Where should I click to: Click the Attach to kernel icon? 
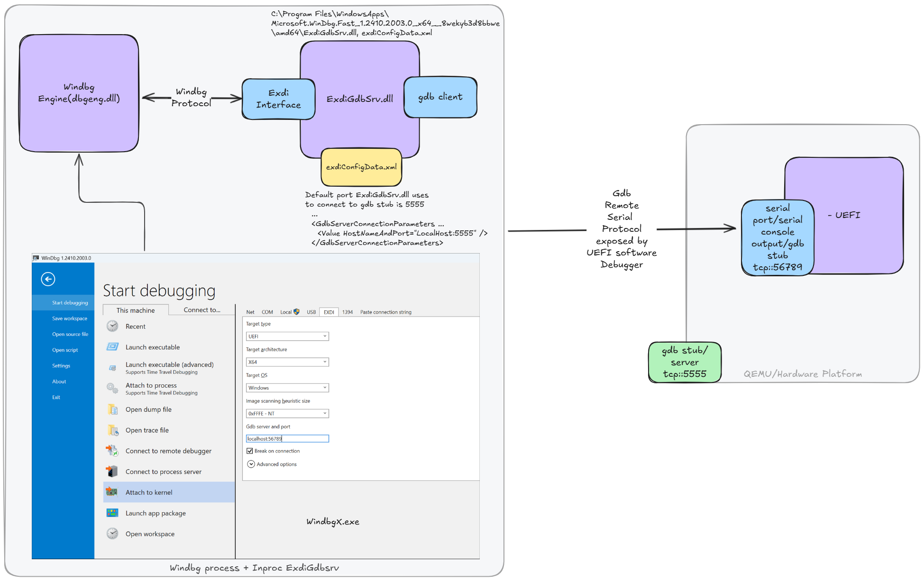pyautogui.click(x=112, y=492)
